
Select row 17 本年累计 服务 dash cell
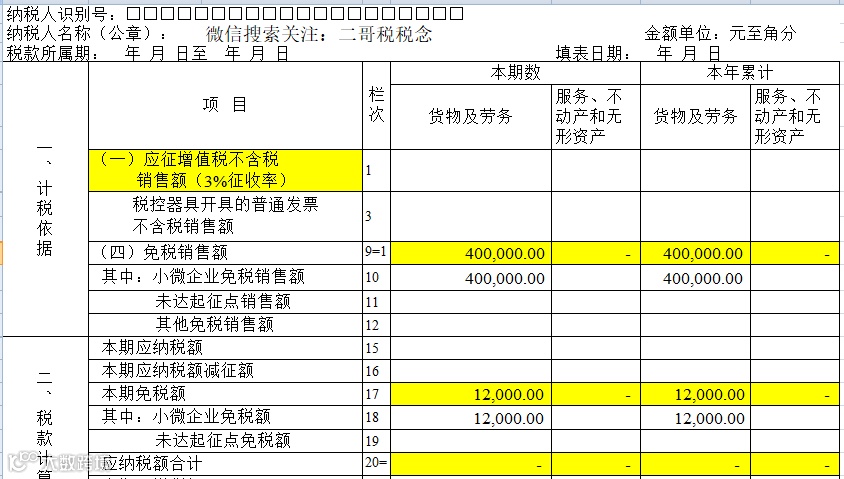pyautogui.click(x=795, y=394)
